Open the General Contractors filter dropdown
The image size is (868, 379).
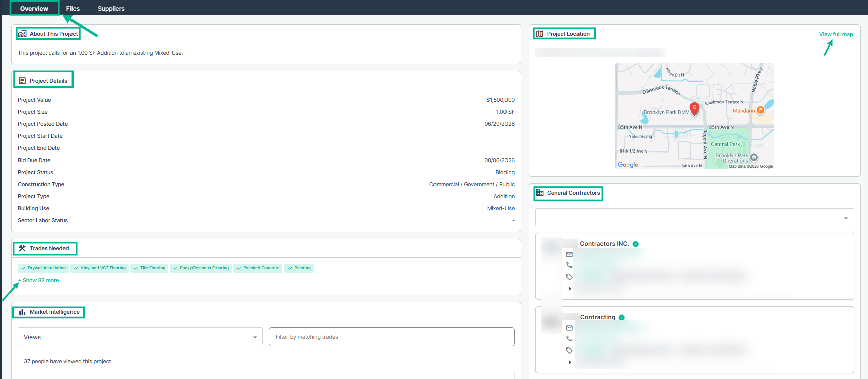pos(695,218)
